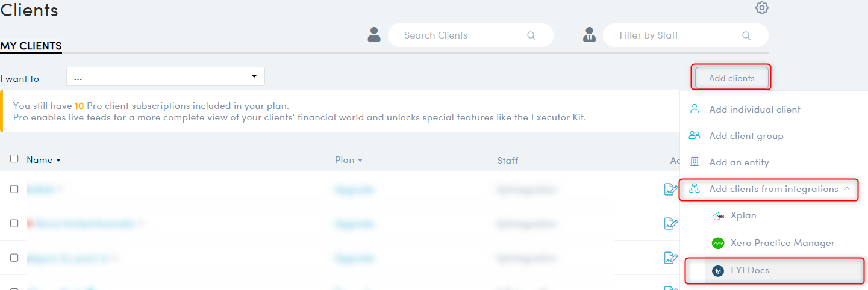The height and width of the screenshot is (290, 868).
Task: Open the settings gear icon
Action: pos(762,8)
